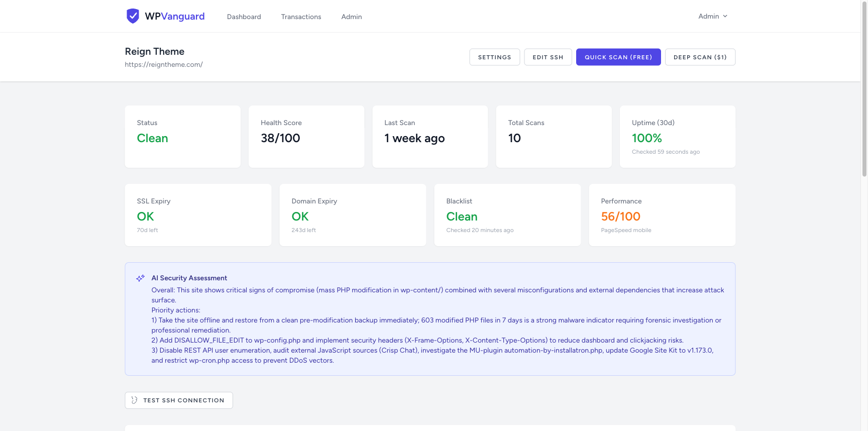Click 'Checked 59 seconds ago' text

[x=666, y=152]
